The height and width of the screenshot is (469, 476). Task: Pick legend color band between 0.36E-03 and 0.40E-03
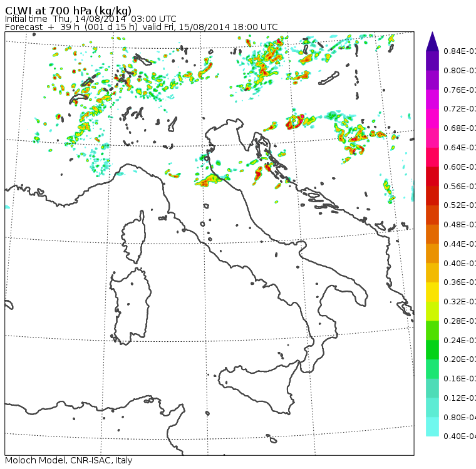coord(432,273)
